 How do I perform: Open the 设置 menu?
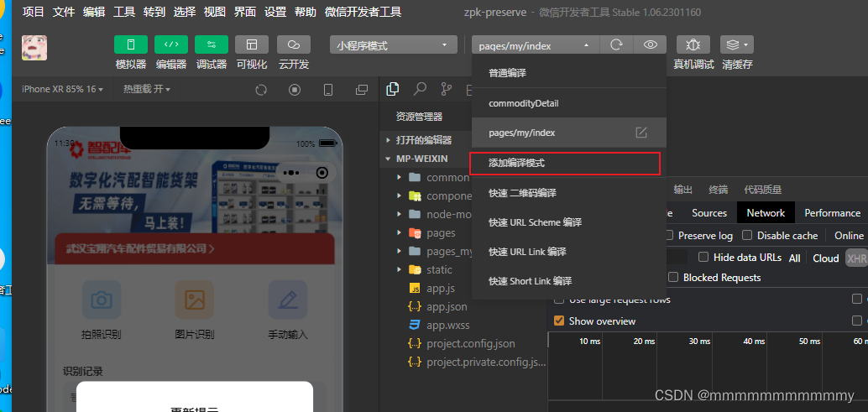point(275,12)
